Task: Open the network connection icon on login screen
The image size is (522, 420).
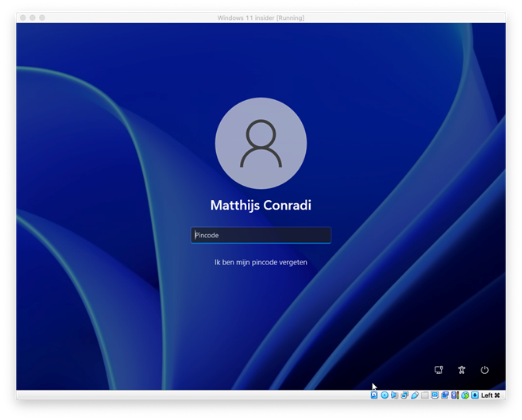Action: click(x=439, y=370)
